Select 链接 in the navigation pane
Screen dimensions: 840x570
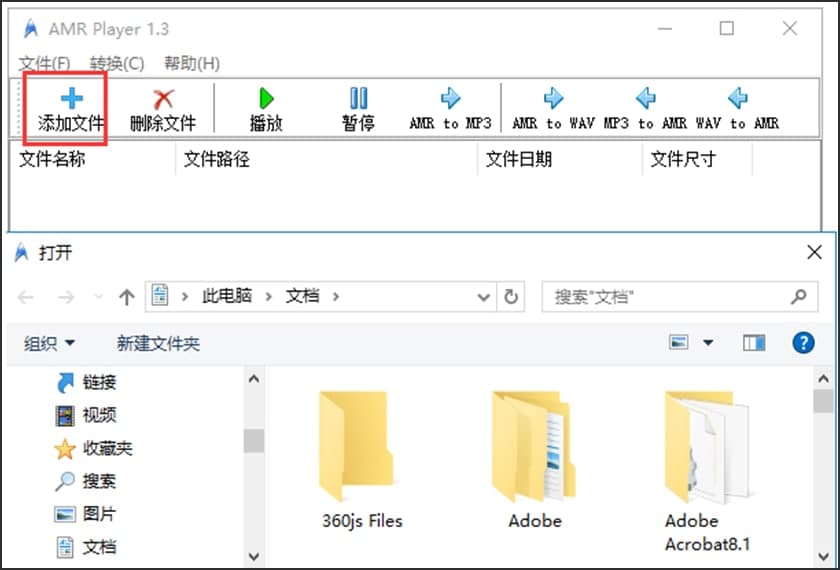pos(86,382)
